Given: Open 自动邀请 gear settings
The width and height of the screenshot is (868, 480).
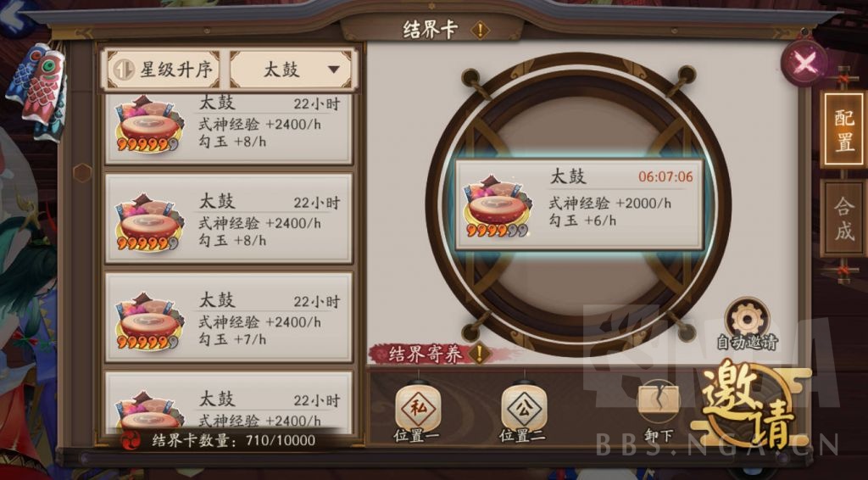Looking at the screenshot, I should coord(748,318).
